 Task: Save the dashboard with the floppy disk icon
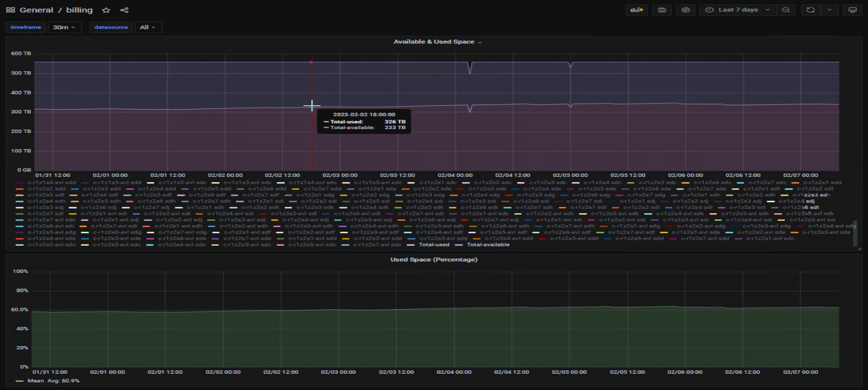(662, 10)
